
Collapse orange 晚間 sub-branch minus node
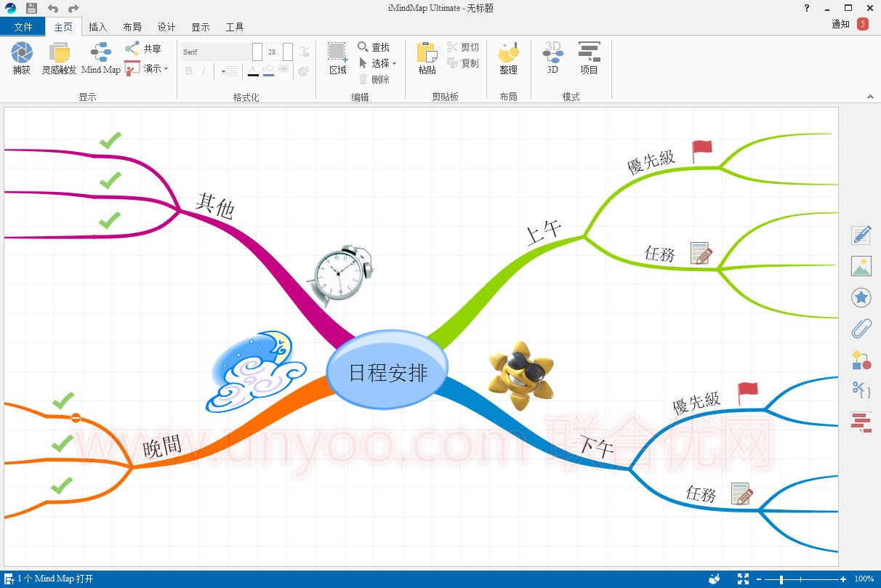pyautogui.click(x=76, y=417)
